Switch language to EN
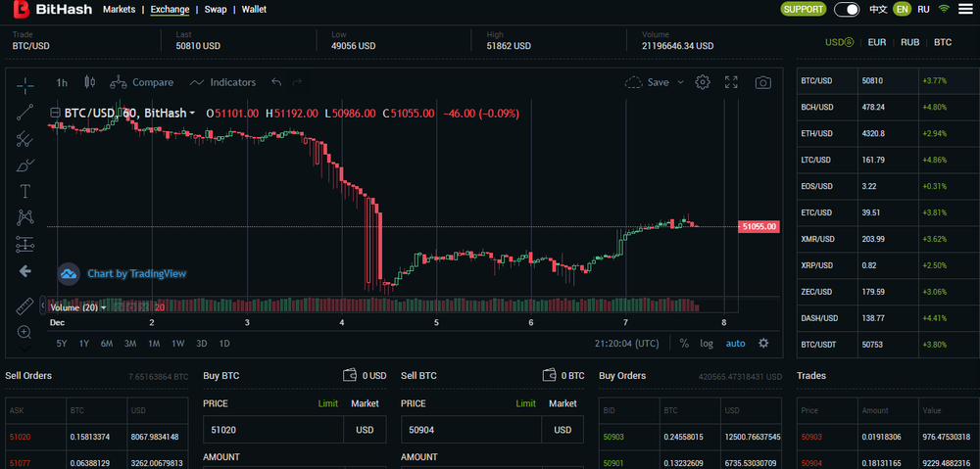This screenshot has width=980, height=469. (x=902, y=10)
